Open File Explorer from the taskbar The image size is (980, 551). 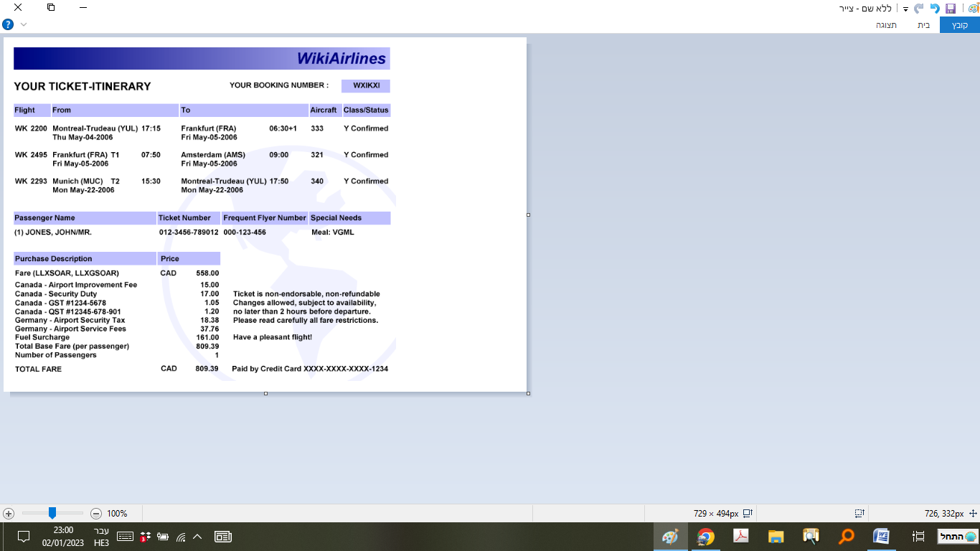pos(776,537)
